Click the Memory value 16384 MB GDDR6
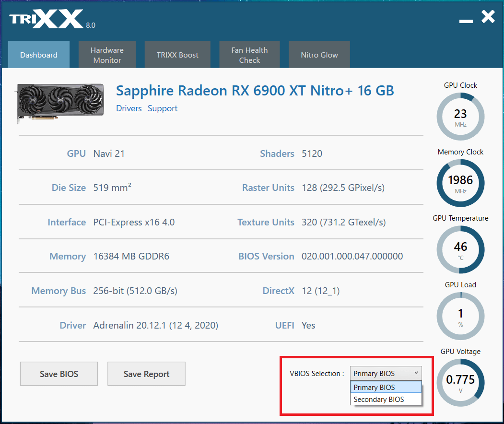 pyautogui.click(x=131, y=256)
